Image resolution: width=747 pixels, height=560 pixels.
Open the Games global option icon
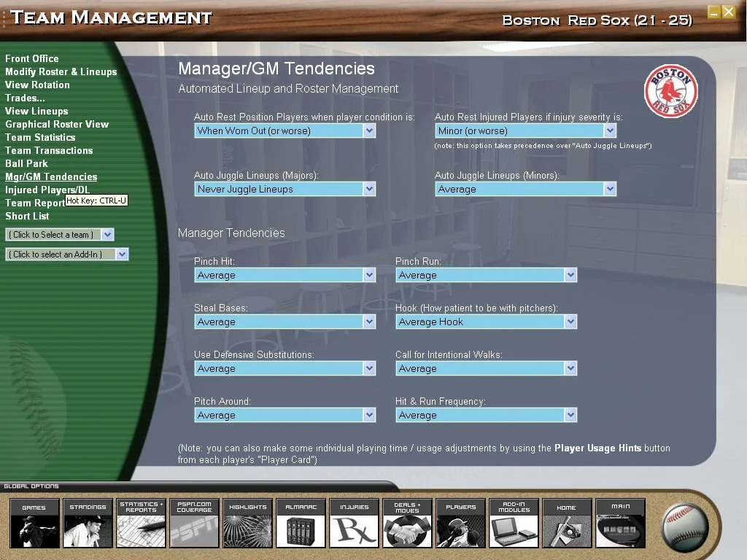(x=34, y=524)
